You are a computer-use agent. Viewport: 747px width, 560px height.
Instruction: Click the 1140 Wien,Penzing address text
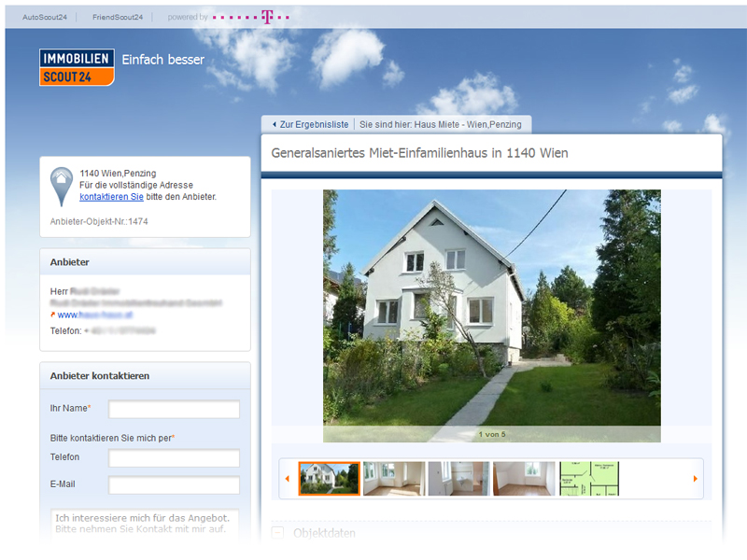click(118, 174)
